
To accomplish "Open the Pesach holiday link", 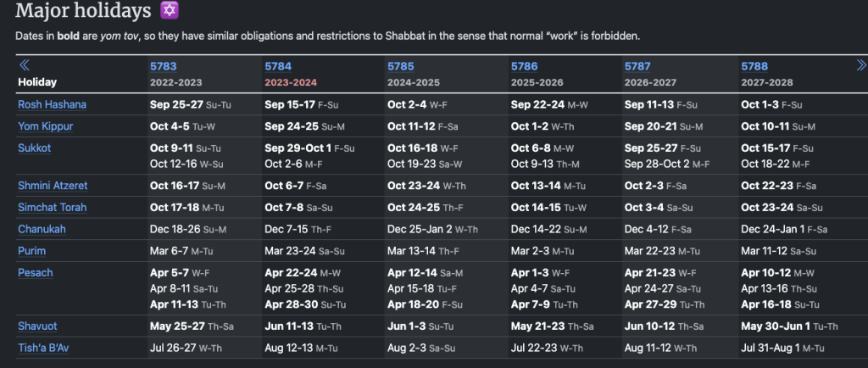I will (x=36, y=273).
